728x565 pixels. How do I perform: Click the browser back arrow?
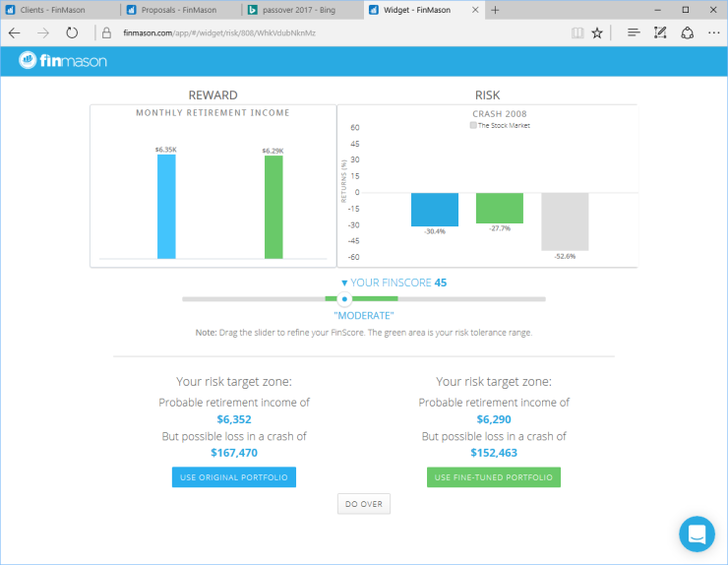pos(15,32)
